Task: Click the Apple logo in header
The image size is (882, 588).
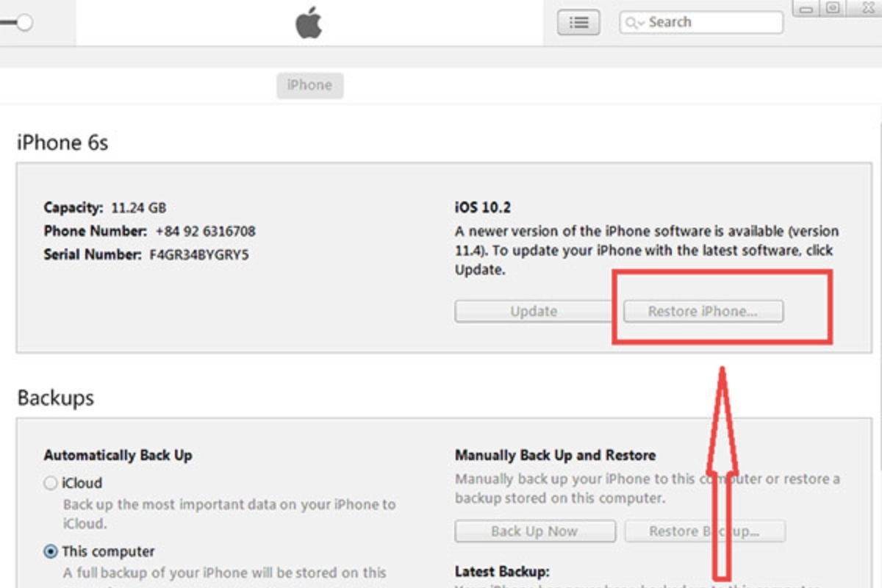Action: (309, 24)
